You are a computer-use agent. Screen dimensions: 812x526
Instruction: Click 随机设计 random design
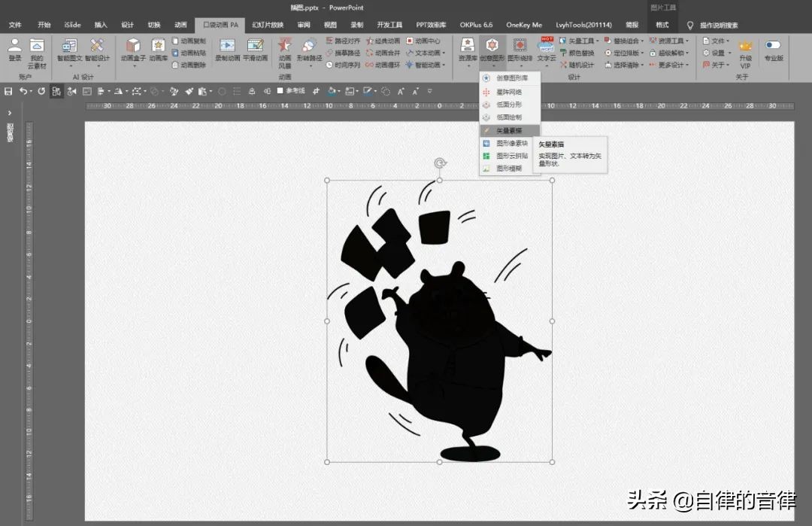(577, 65)
